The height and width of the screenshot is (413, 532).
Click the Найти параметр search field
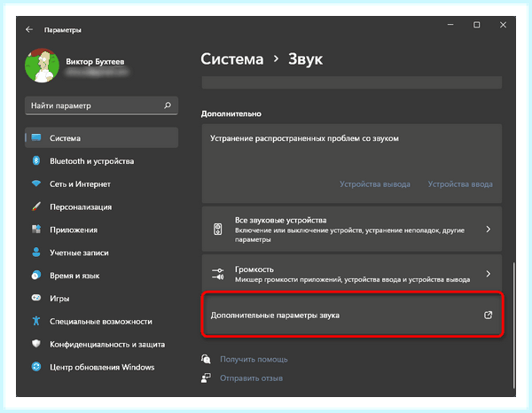(x=101, y=105)
